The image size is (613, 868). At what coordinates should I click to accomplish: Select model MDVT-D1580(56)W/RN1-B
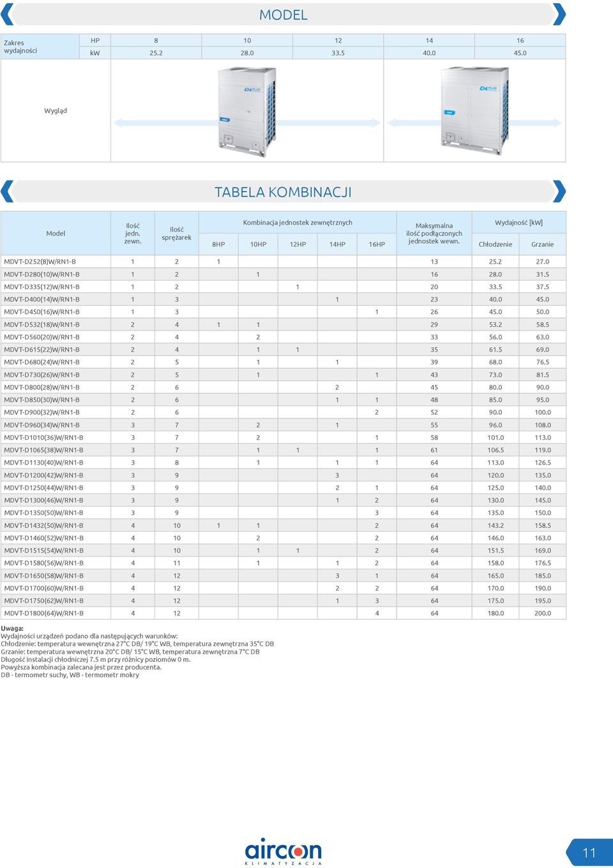pyautogui.click(x=43, y=564)
